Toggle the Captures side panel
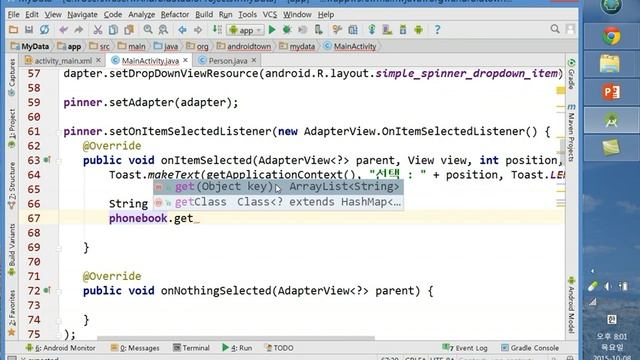 tap(12, 78)
